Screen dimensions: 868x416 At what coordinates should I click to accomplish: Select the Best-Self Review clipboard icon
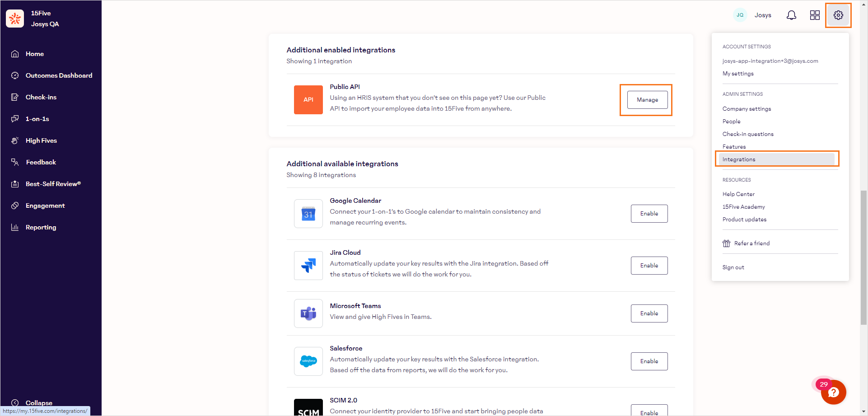[15, 184]
